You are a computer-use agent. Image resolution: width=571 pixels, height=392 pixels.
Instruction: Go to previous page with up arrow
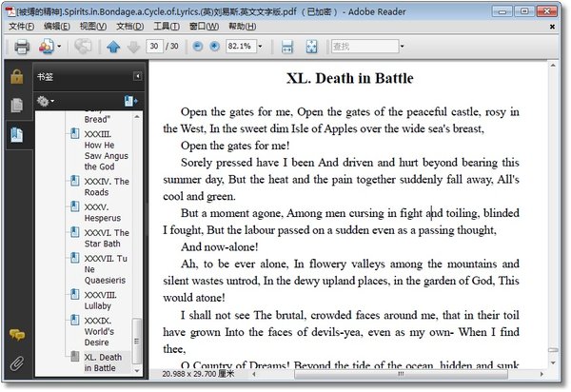(113, 47)
